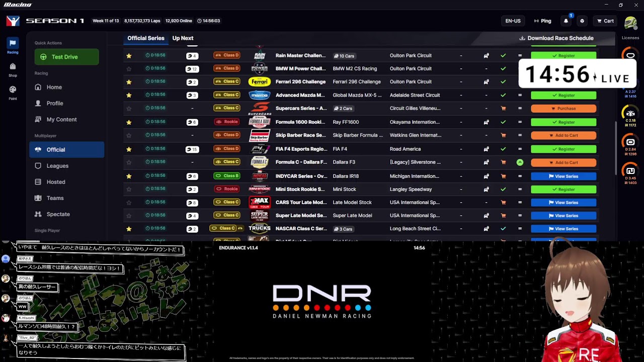Click the Skip Barber series logo
The height and width of the screenshot is (362, 644).
click(260, 135)
